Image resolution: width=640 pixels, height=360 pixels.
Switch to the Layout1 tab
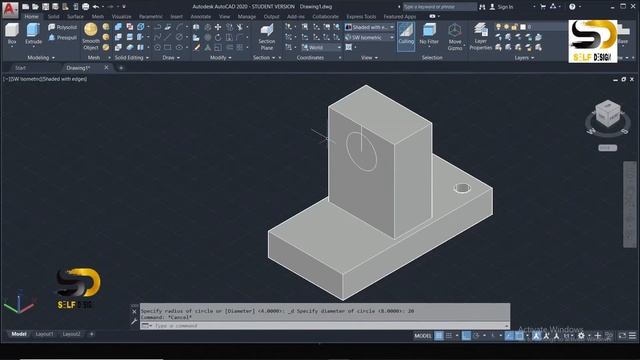pos(44,334)
